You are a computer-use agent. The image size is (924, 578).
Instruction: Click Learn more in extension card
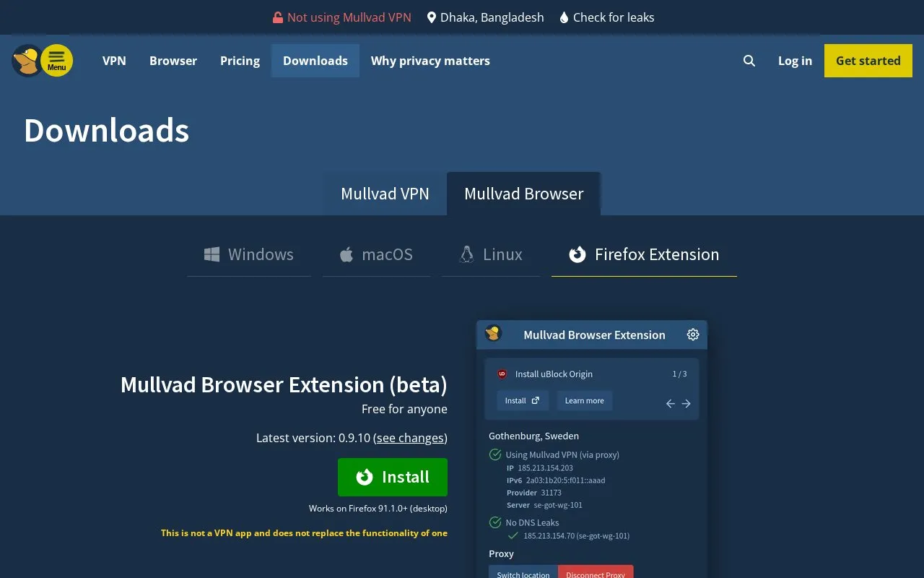[584, 400]
